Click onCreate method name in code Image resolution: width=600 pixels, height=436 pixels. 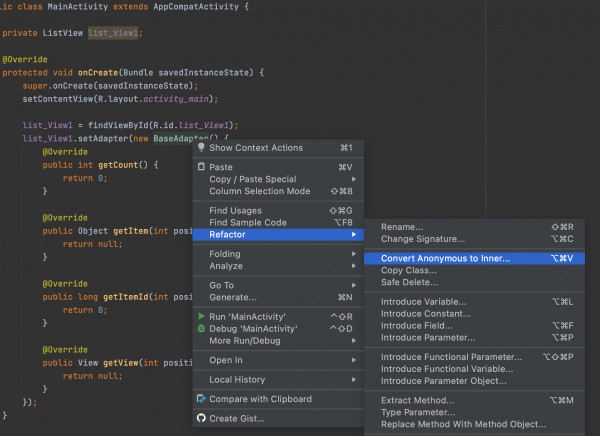[x=98, y=72]
